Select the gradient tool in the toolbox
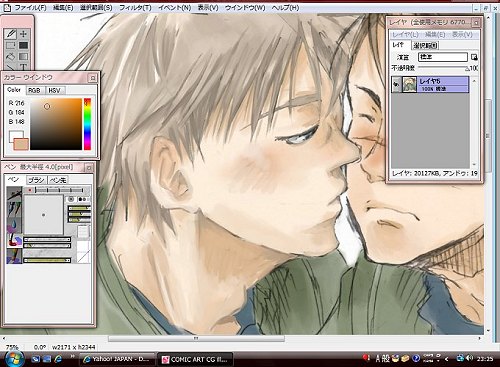The height and width of the screenshot is (367, 500). click(x=23, y=56)
